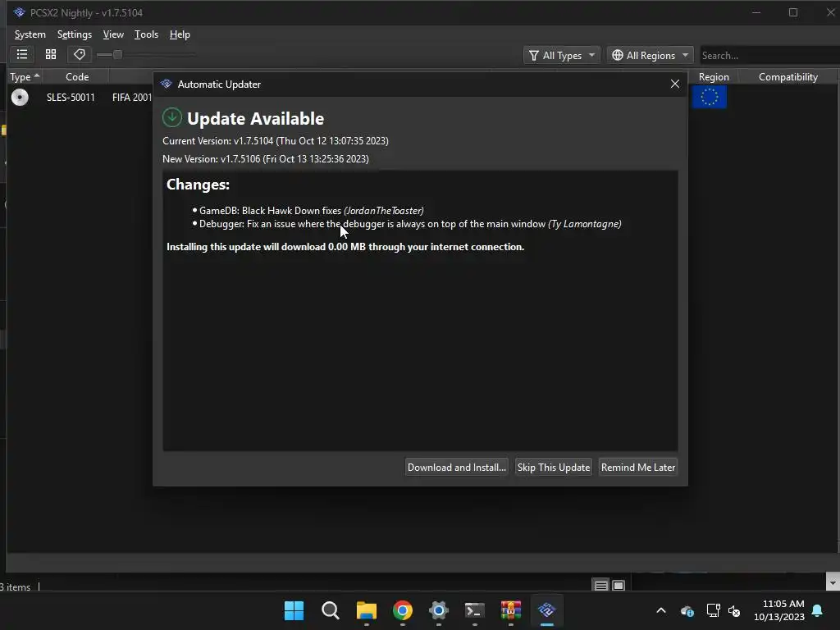
Task: Open the All Types filter dropdown
Action: [x=561, y=55]
